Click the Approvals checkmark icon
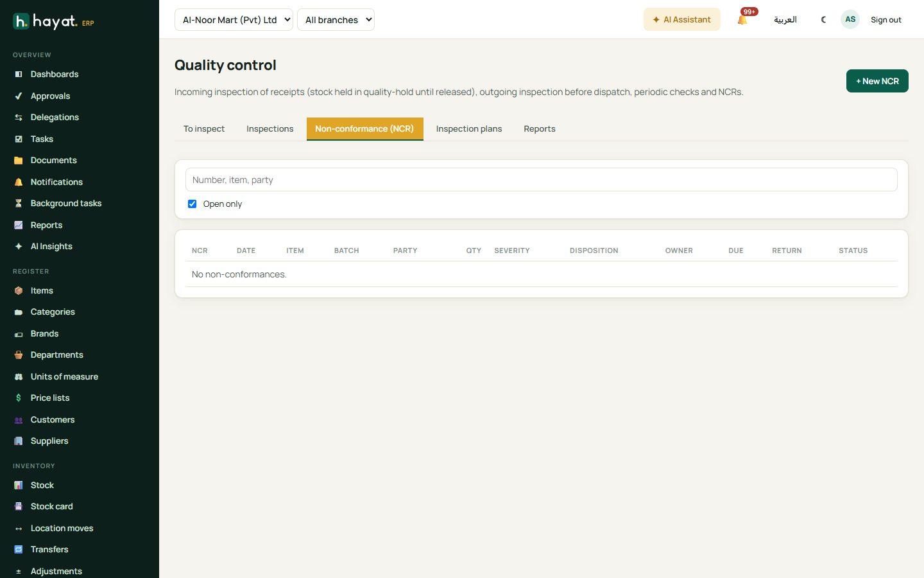 pyautogui.click(x=19, y=96)
